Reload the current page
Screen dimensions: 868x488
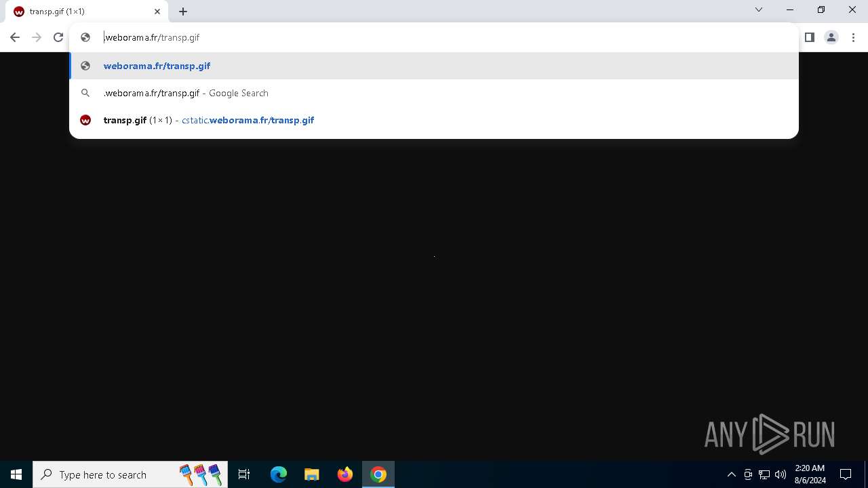(x=58, y=37)
